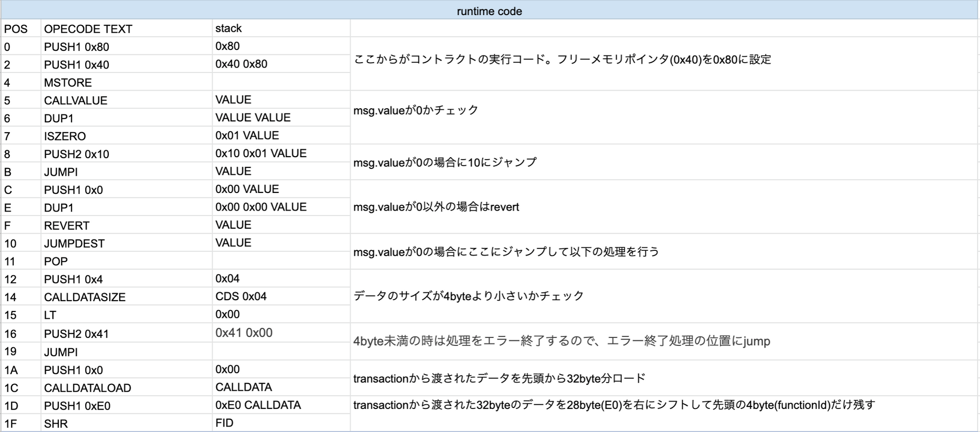
Task: Click the 'CDS 0x04' stack cell
Action: [x=281, y=297]
